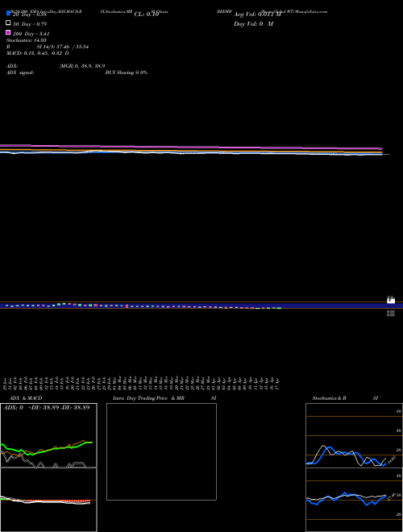Click the 'ADX & MACD' panel title
The image size is (403, 532).
click(x=26, y=398)
